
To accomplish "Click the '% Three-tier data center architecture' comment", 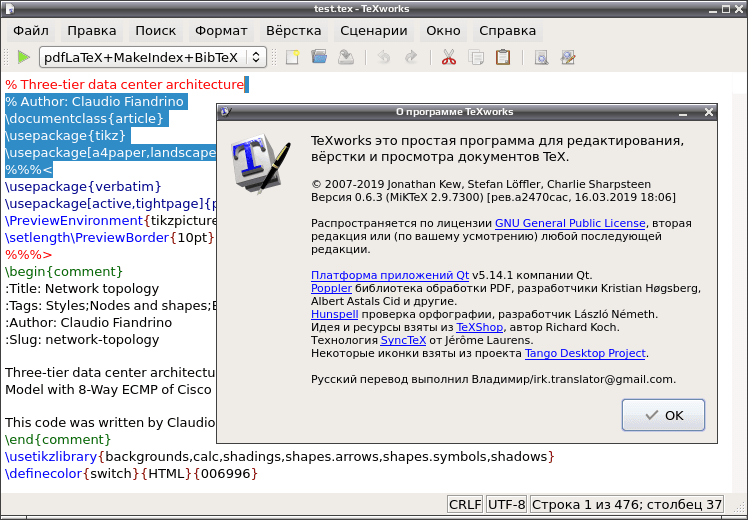I will click(125, 84).
